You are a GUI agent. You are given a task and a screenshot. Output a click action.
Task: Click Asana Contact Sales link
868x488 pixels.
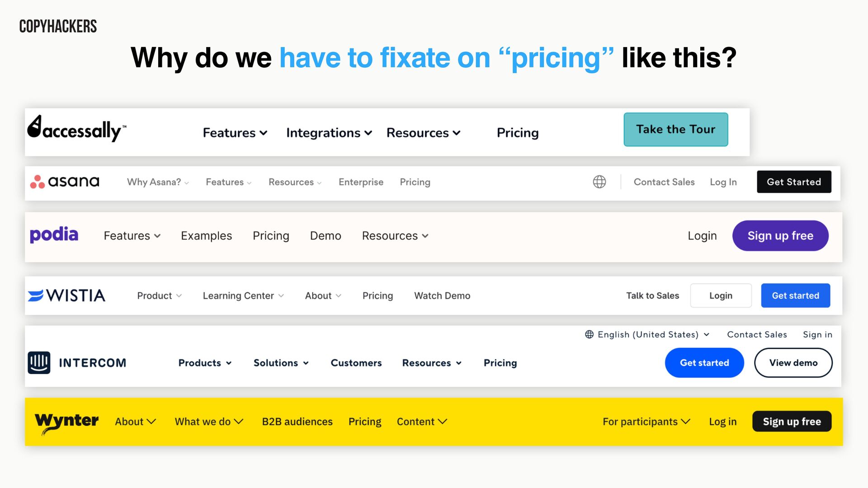click(664, 182)
